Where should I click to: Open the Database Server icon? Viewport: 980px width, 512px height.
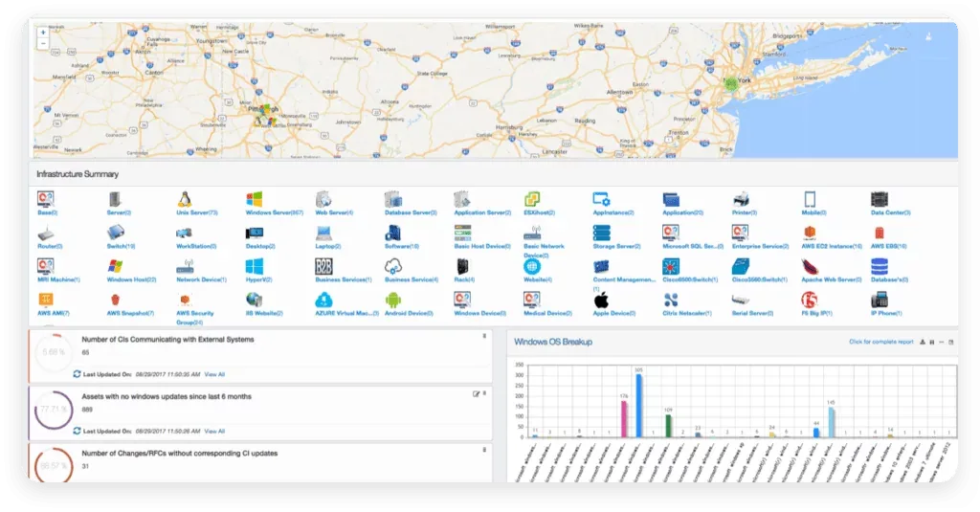[393, 199]
